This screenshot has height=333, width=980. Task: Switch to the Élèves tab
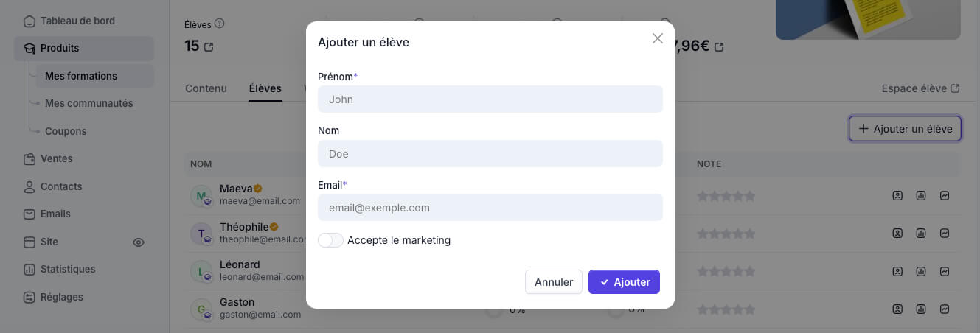coord(265,88)
